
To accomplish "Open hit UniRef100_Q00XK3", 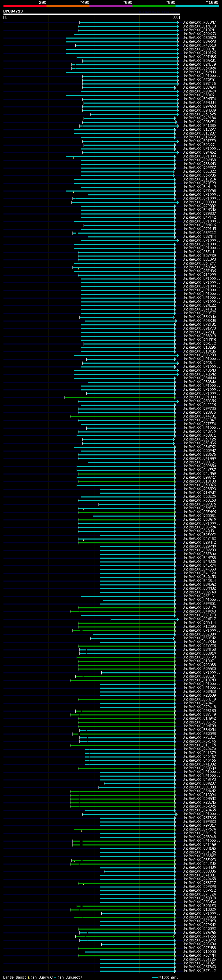I will pos(199,34).
